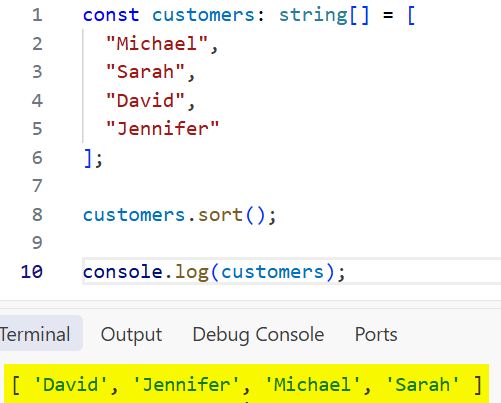Click the "David" string literal in code
501x403 pixels.
(x=145, y=101)
